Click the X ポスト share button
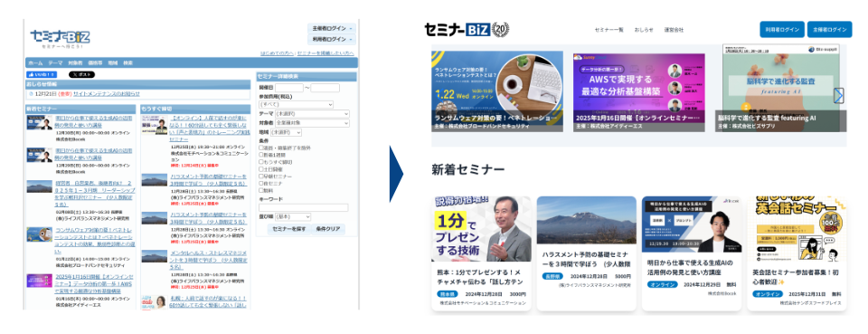 pyautogui.click(x=81, y=75)
